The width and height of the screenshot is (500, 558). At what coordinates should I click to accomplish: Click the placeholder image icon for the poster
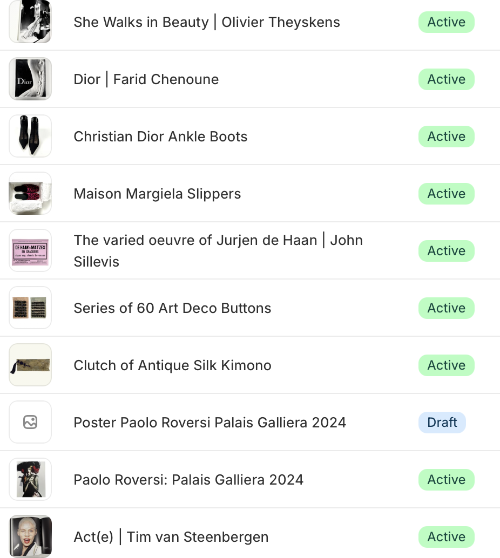(30, 422)
